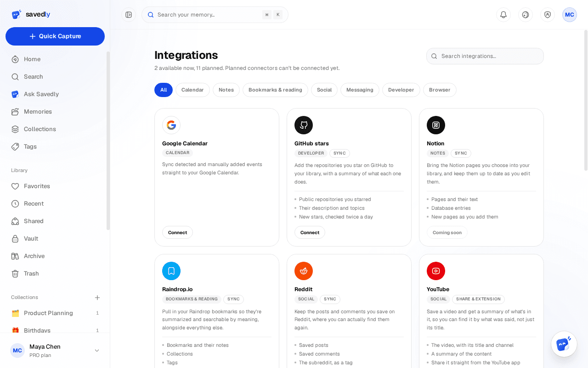Toggle the sidebar collapse icon
Screen dimensions: 588x368
point(129,15)
